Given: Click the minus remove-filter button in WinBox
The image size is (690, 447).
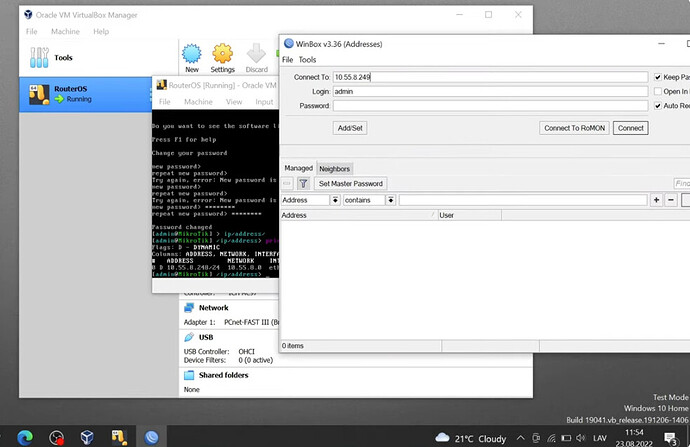Looking at the screenshot, I should [x=671, y=200].
